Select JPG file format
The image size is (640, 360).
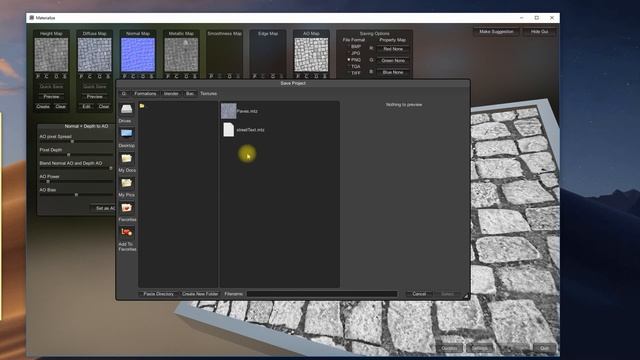(354, 53)
